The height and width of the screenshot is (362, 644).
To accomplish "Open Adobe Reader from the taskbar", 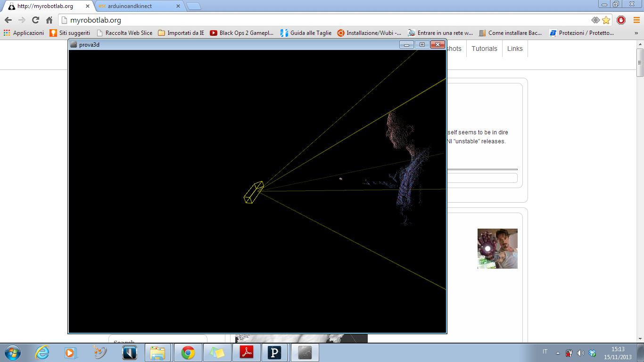I will pos(247,353).
